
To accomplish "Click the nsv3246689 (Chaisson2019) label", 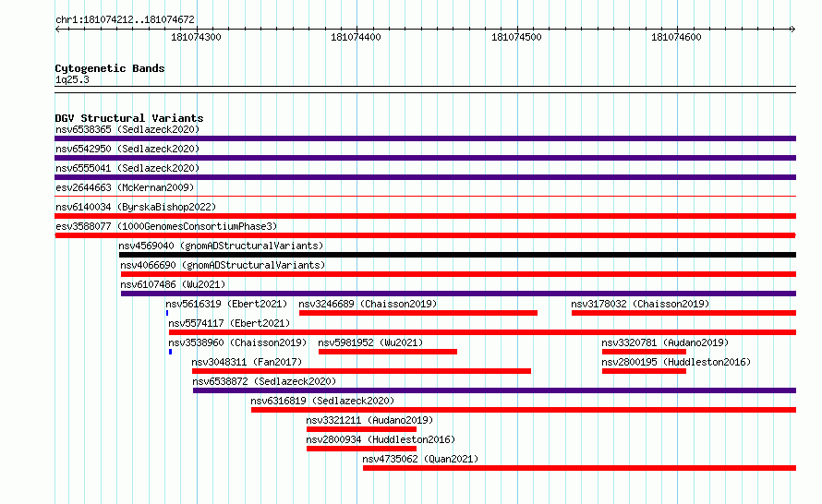I will tap(368, 304).
